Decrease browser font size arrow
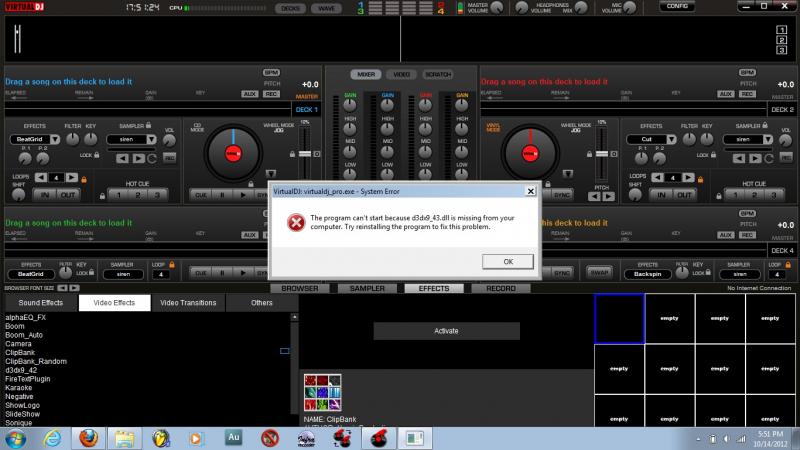This screenshot has width=800, height=450. click(62, 288)
